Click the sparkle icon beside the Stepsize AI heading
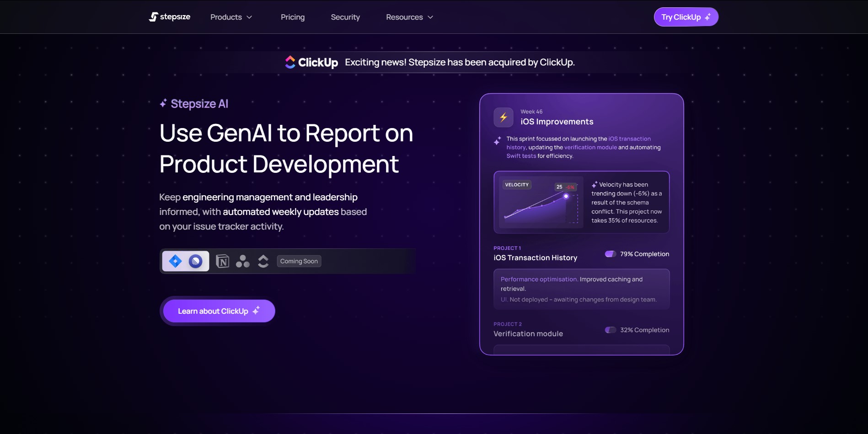The width and height of the screenshot is (868, 434). 163,103
